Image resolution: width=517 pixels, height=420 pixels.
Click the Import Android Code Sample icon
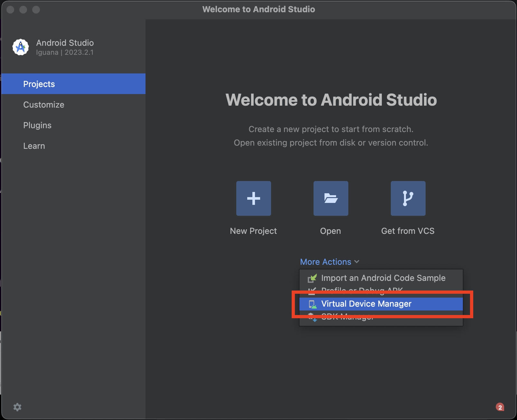pyautogui.click(x=312, y=278)
